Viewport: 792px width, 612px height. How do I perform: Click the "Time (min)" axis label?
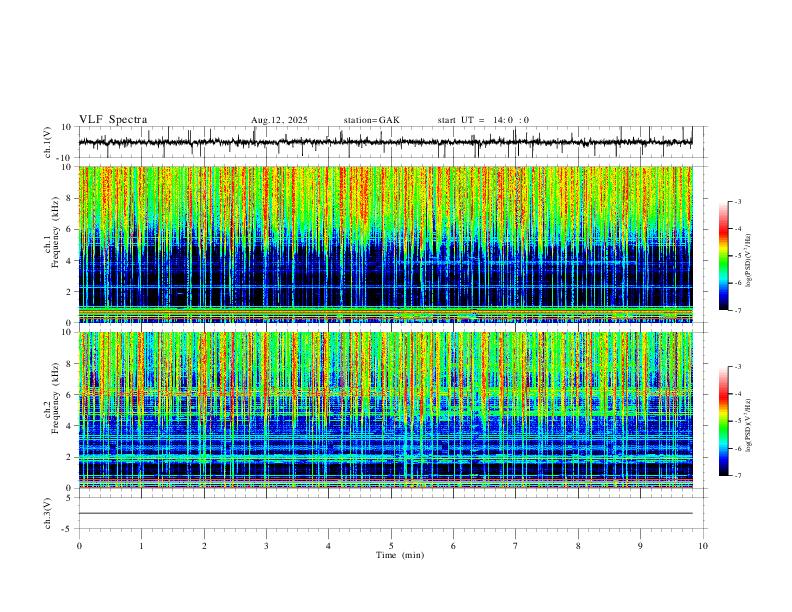400,555
